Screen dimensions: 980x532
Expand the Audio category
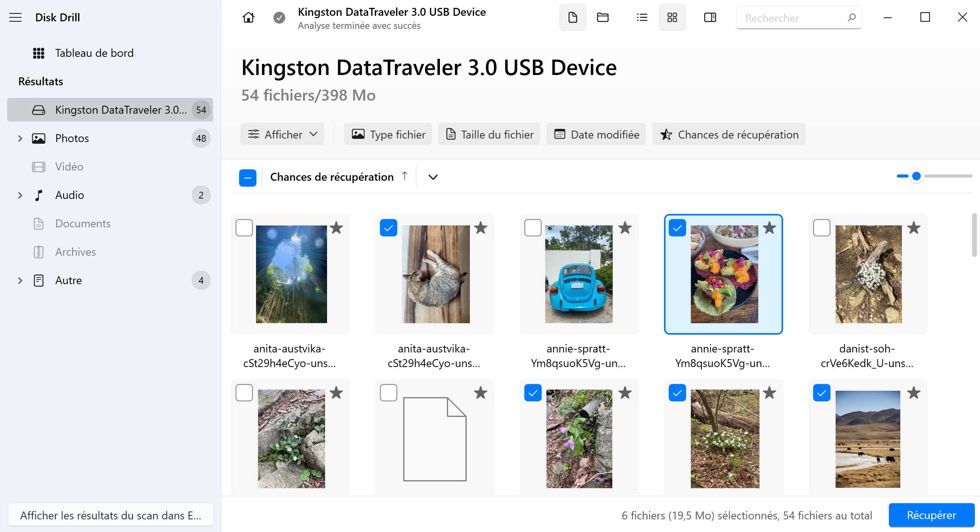20,195
